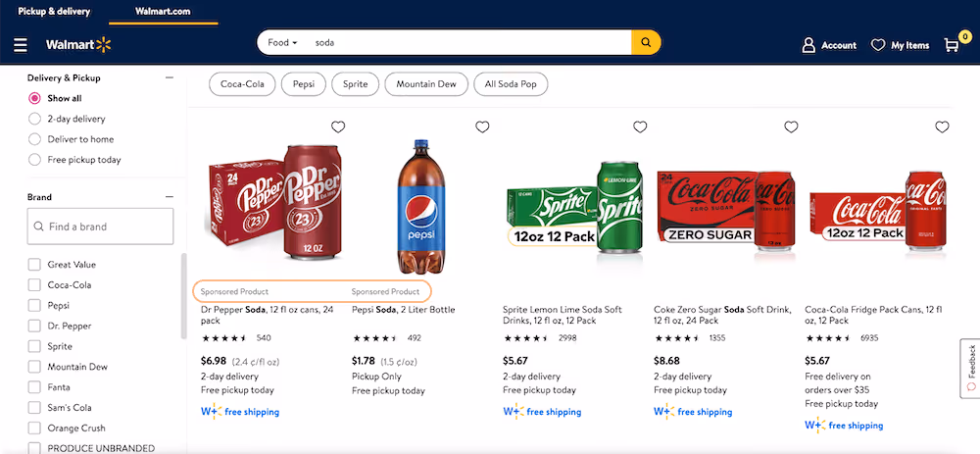The image size is (980, 454).
Task: Check the Pepsi brand checkbox
Action: (34, 306)
